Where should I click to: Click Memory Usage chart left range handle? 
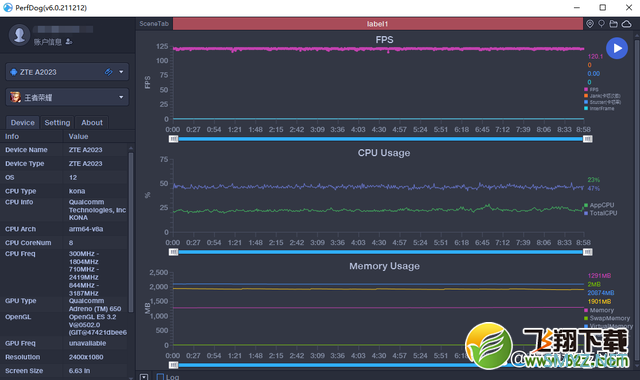[x=173, y=365]
